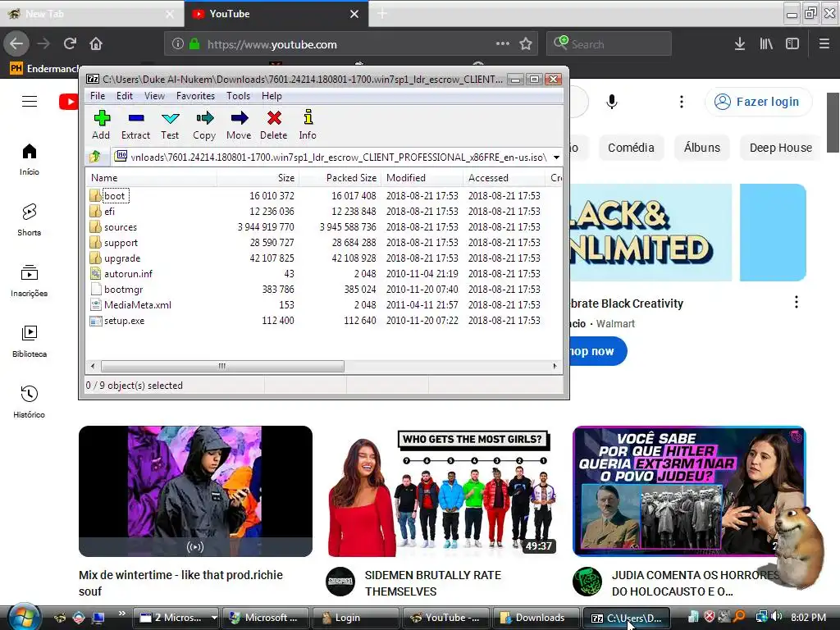Click the right scroll arrow in 7-Zip list
The height and width of the screenshot is (630, 840).
555,366
